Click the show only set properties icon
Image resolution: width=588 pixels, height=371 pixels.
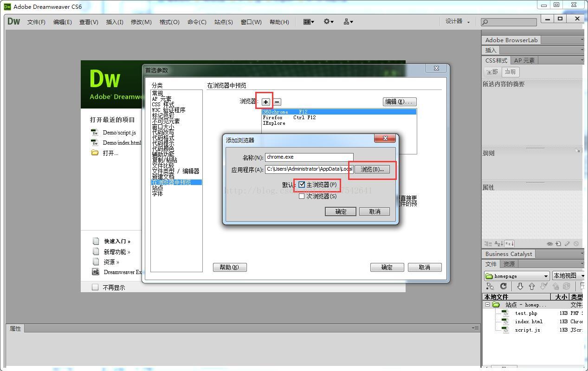[x=509, y=243]
